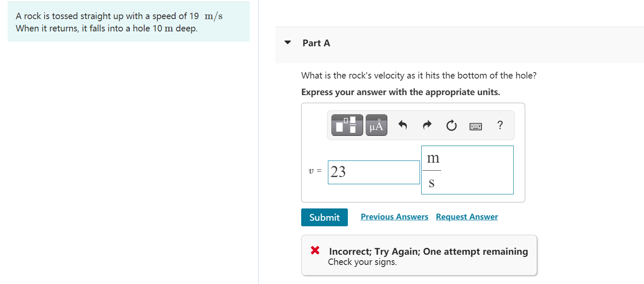Click the Part A header
The height and width of the screenshot is (284, 644).
pos(316,43)
